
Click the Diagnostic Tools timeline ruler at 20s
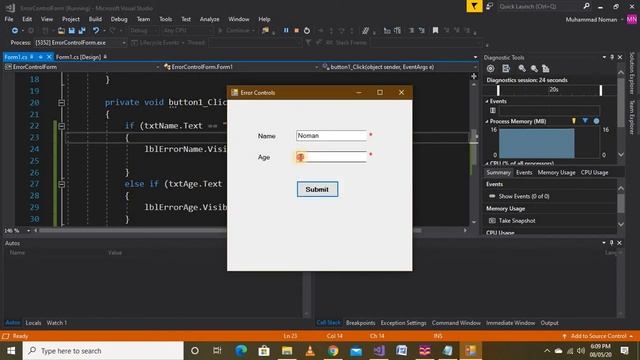tap(549, 90)
